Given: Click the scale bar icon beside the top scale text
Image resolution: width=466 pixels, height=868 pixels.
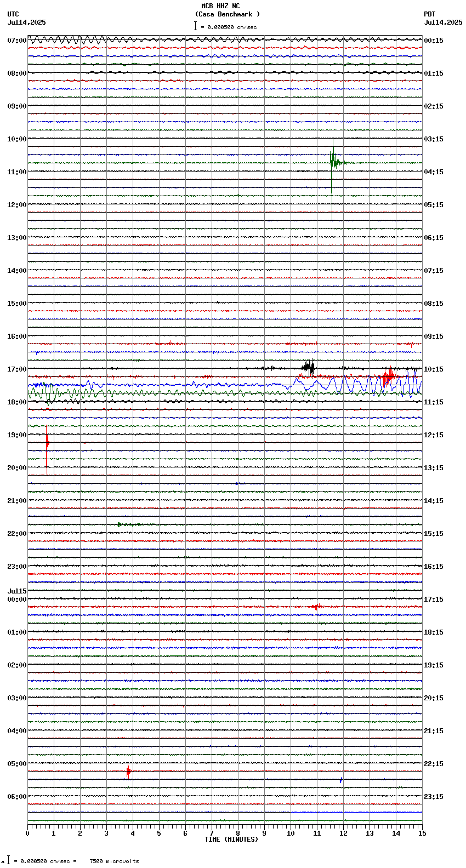Looking at the screenshot, I should 195,26.
